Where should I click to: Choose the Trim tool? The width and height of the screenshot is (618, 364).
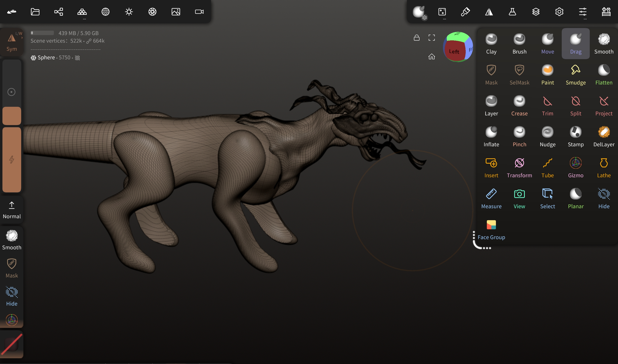[547, 105]
